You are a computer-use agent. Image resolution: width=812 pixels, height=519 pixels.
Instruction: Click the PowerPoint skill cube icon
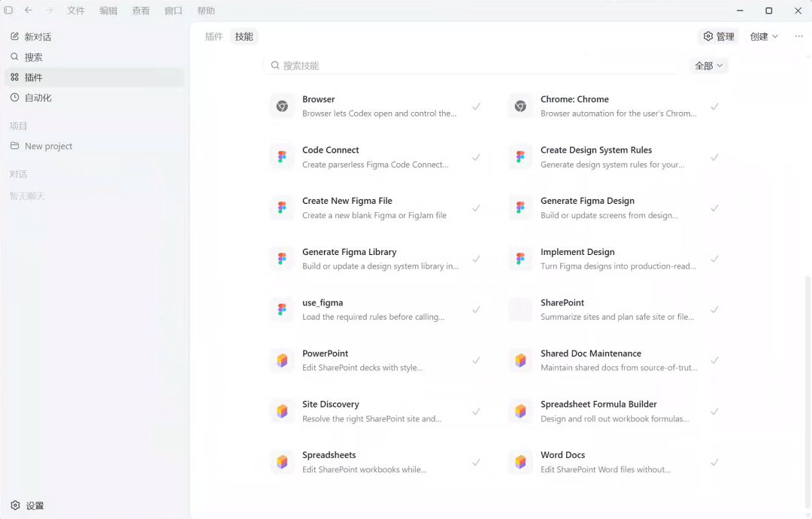pos(282,360)
